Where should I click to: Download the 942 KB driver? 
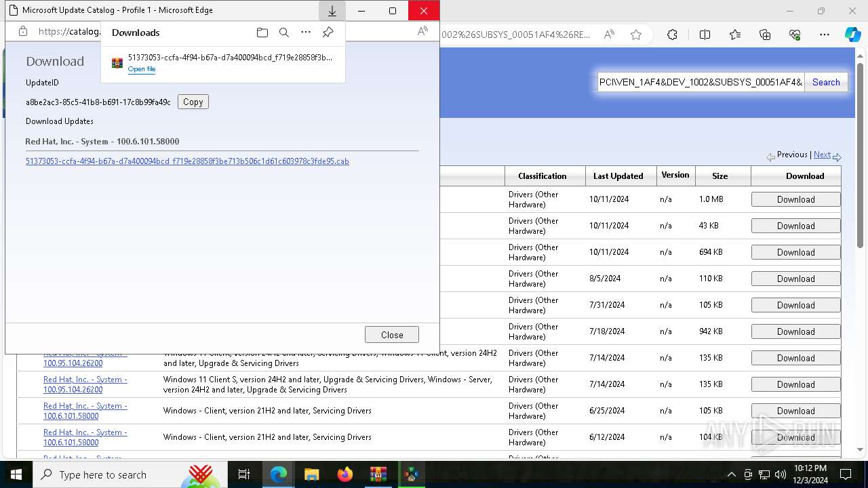[x=795, y=331]
